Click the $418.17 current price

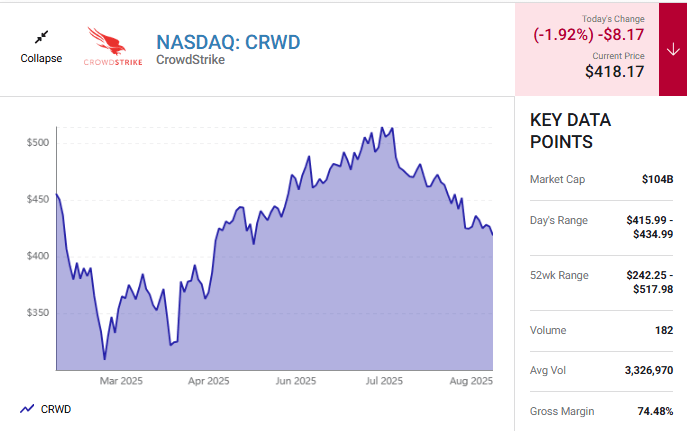[x=615, y=71]
